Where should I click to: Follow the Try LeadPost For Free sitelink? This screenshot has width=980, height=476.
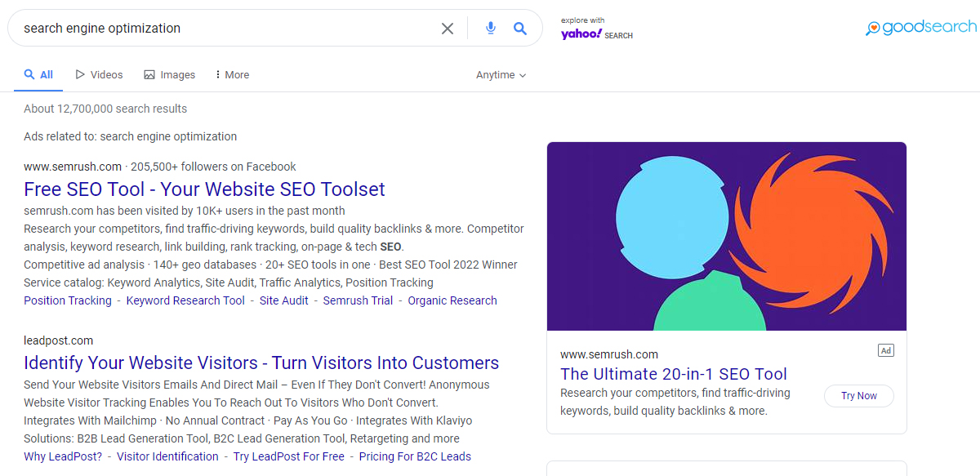tap(289, 456)
